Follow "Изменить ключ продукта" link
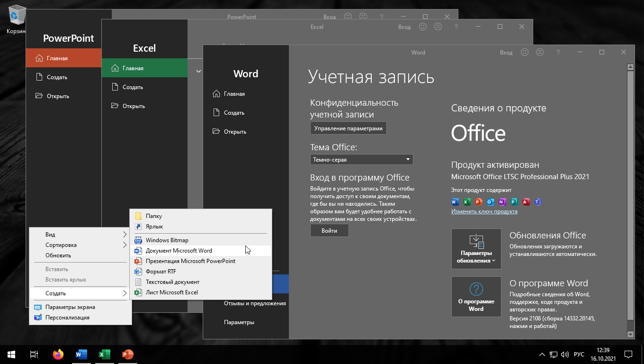 pyautogui.click(x=484, y=211)
